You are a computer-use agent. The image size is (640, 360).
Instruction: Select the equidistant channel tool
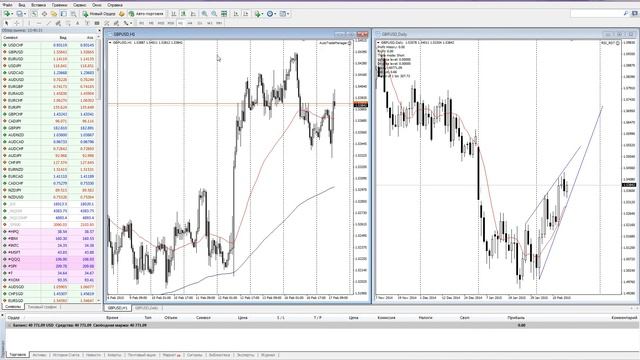tap(58, 23)
